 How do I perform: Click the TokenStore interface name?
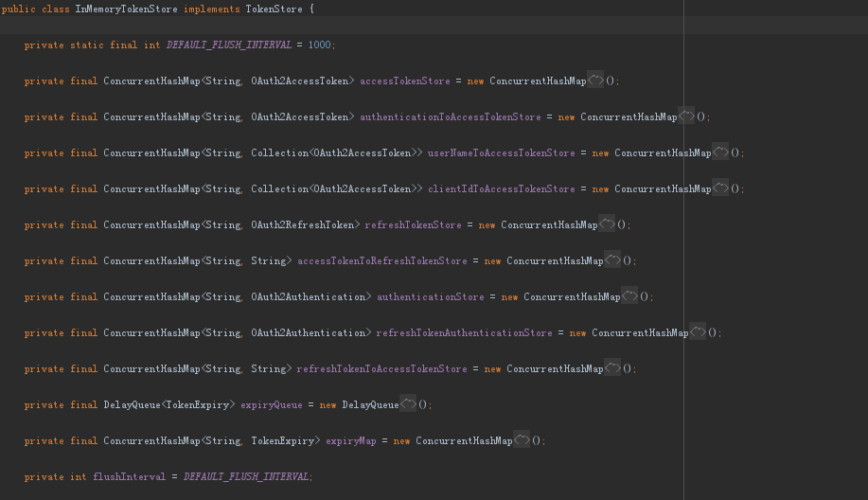tap(274, 9)
